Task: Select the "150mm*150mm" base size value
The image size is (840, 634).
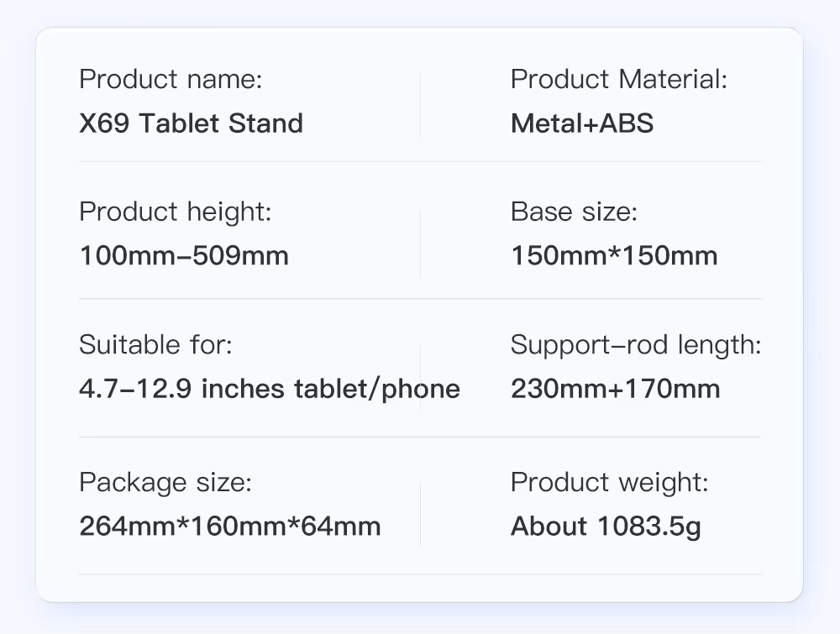Action: (614, 255)
